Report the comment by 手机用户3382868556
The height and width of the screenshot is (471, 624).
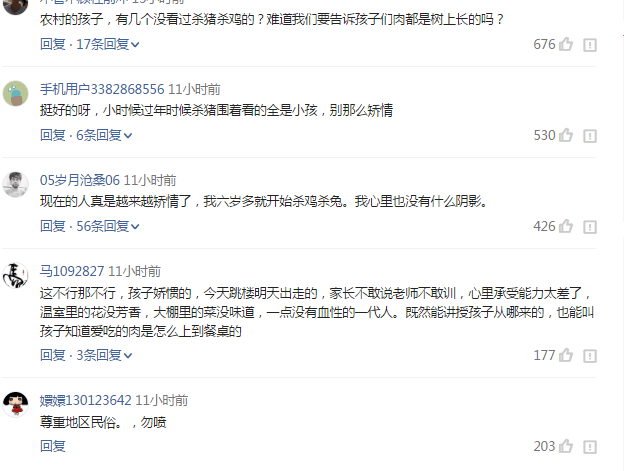pos(590,136)
